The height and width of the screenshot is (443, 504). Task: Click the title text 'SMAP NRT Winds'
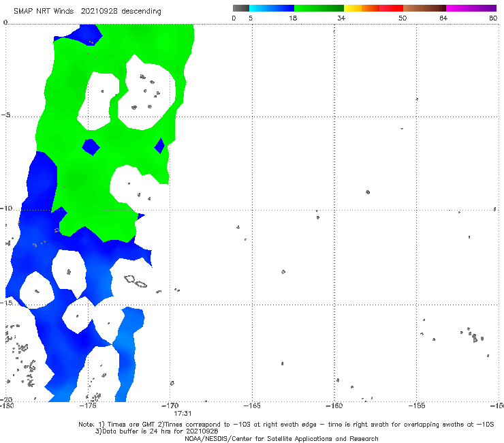[x=44, y=11]
